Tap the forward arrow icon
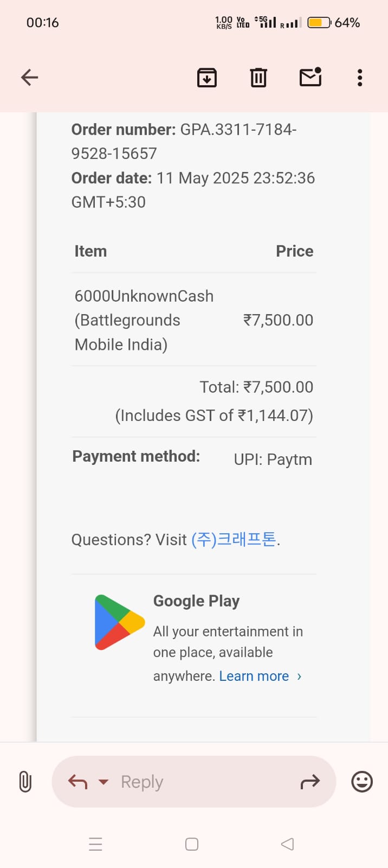388x868 pixels. tap(310, 782)
